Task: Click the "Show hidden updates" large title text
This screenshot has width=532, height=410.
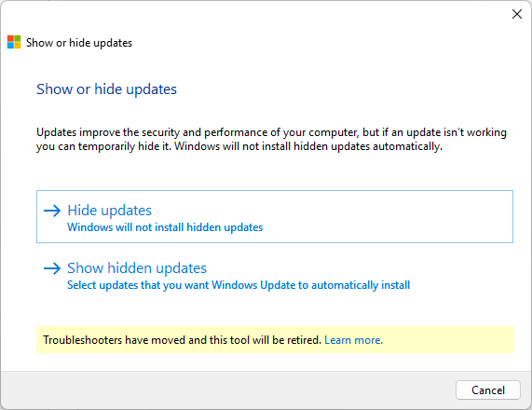Action: [137, 268]
